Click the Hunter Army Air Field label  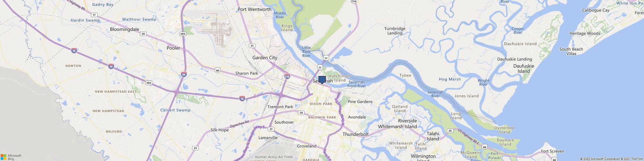tap(275, 156)
